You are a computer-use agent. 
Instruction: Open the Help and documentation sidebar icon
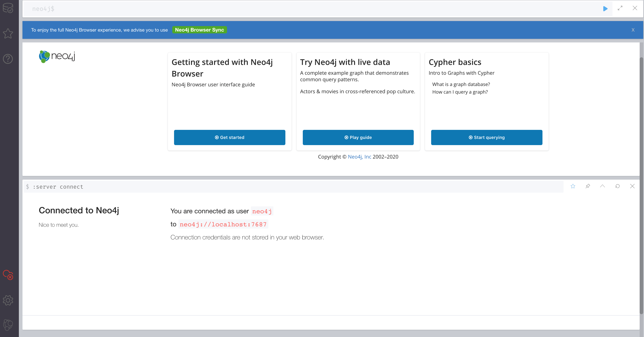8,59
